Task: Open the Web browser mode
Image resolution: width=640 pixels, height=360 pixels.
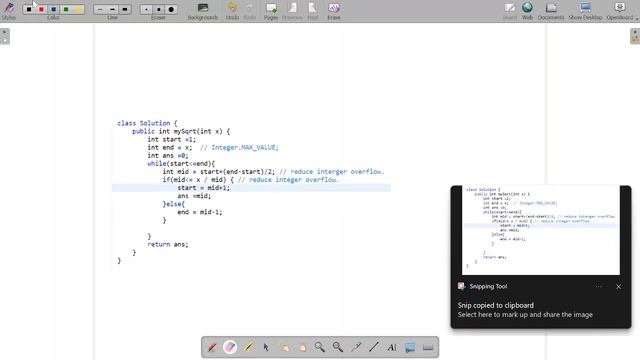Action: 527,11
